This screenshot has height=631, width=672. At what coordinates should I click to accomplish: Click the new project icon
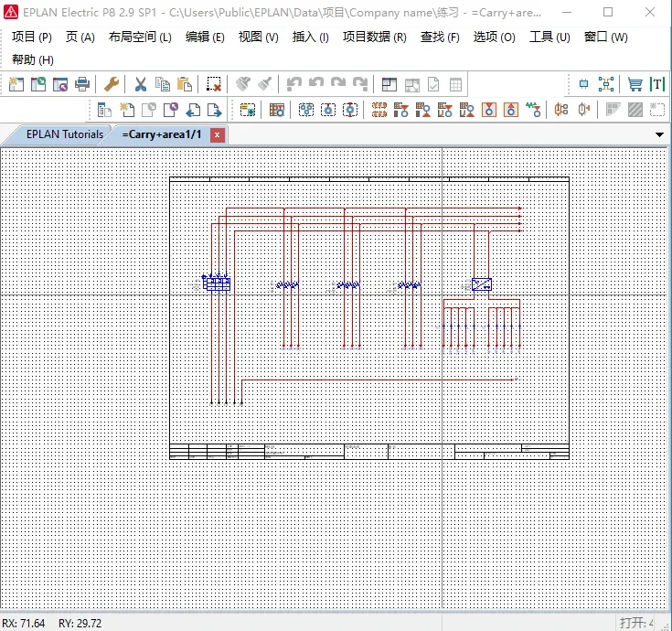tap(16, 84)
